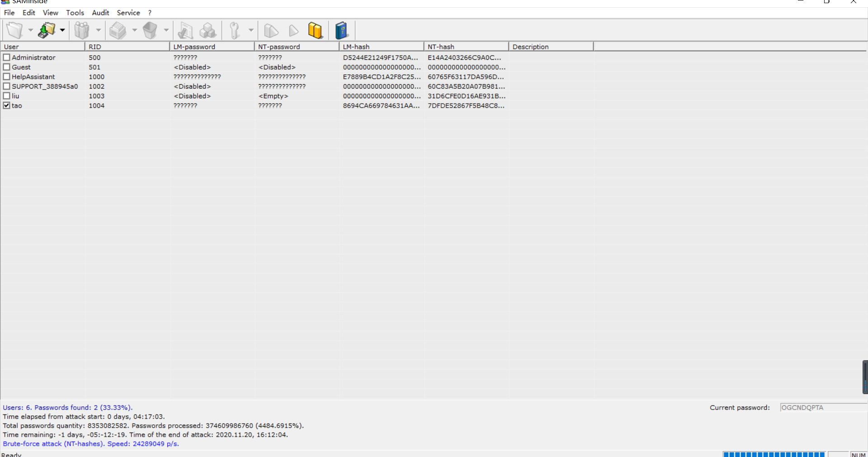The image size is (868, 457).
Task: Sort by the RID column header
Action: (x=127, y=47)
